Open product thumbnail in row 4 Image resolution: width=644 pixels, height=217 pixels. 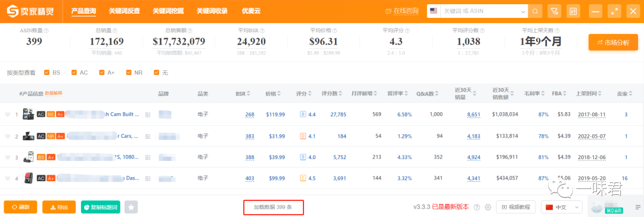click(x=29, y=178)
